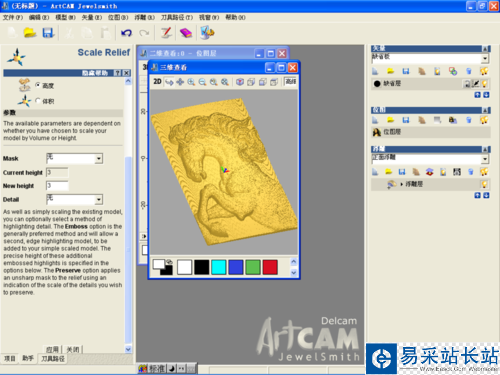
Task: Select the 体积 volume radio button
Action: 38,100
